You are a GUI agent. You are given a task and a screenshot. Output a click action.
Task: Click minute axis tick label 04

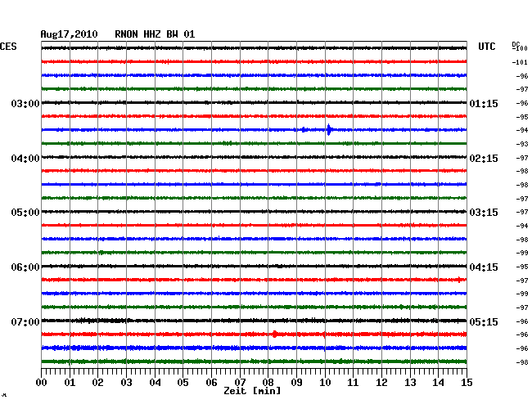[x=155, y=383]
